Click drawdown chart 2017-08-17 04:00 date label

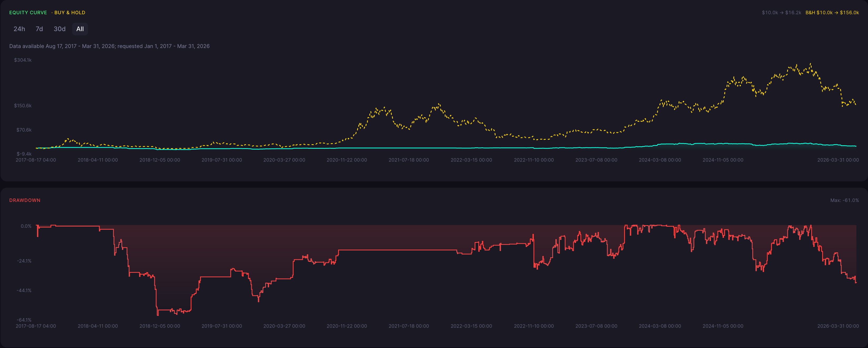tap(36, 326)
